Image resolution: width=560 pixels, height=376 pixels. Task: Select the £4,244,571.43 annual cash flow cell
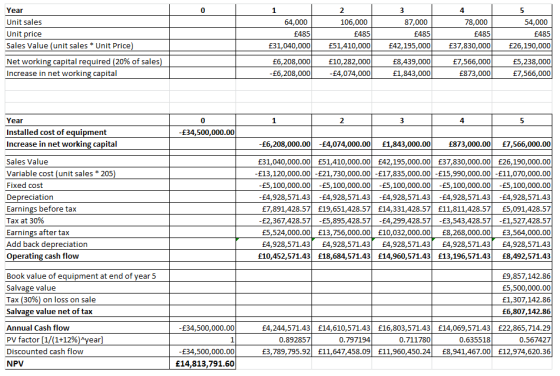(x=274, y=328)
